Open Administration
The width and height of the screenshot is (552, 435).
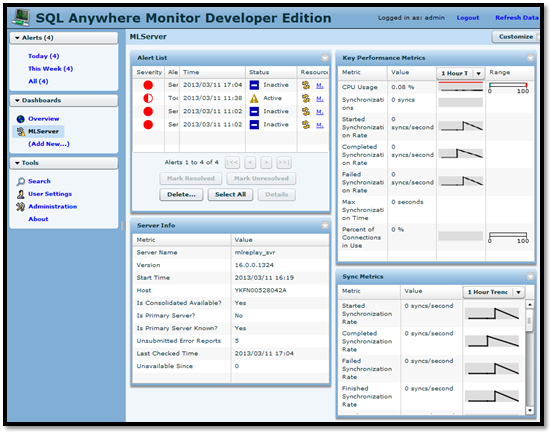pyautogui.click(x=52, y=207)
